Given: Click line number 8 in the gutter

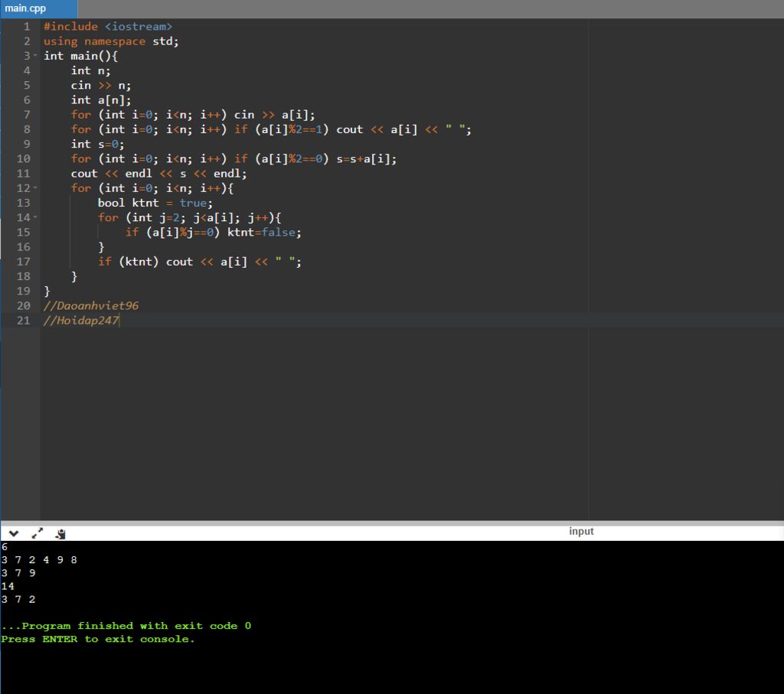Looking at the screenshot, I should [x=27, y=129].
